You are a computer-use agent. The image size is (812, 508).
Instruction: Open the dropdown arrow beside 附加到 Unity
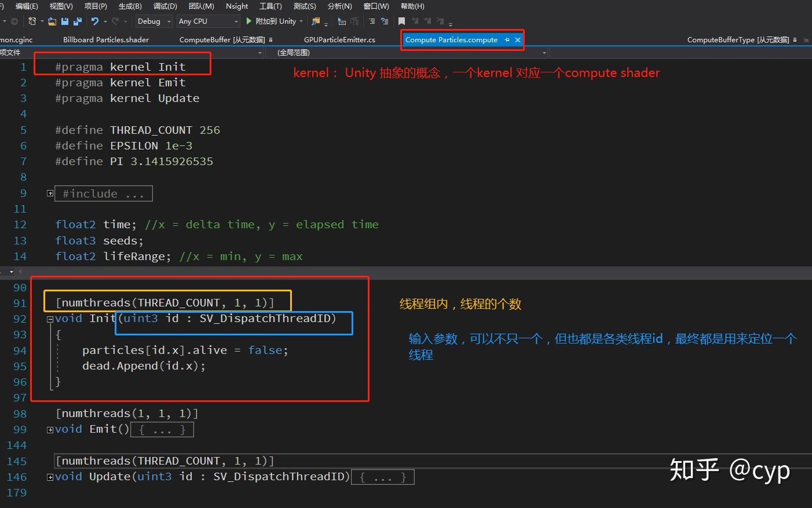(301, 21)
